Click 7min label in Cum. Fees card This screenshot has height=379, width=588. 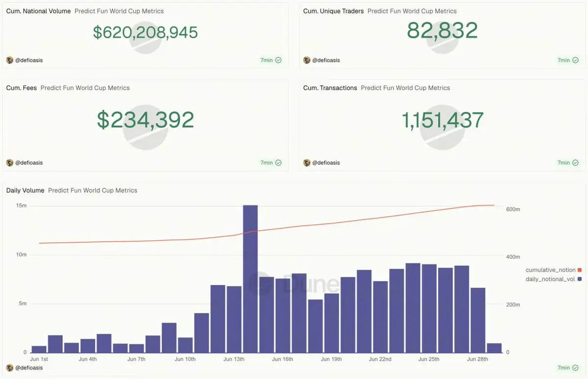267,163
